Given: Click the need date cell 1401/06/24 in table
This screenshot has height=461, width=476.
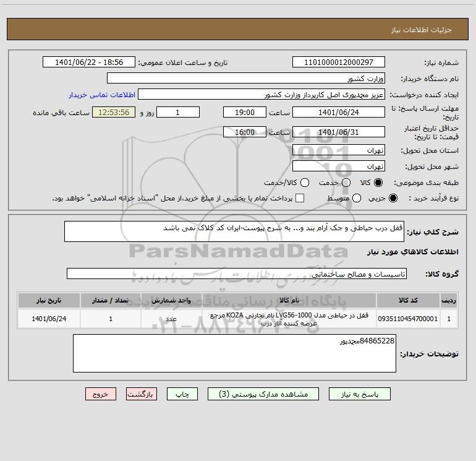Looking at the screenshot, I should [49, 319].
